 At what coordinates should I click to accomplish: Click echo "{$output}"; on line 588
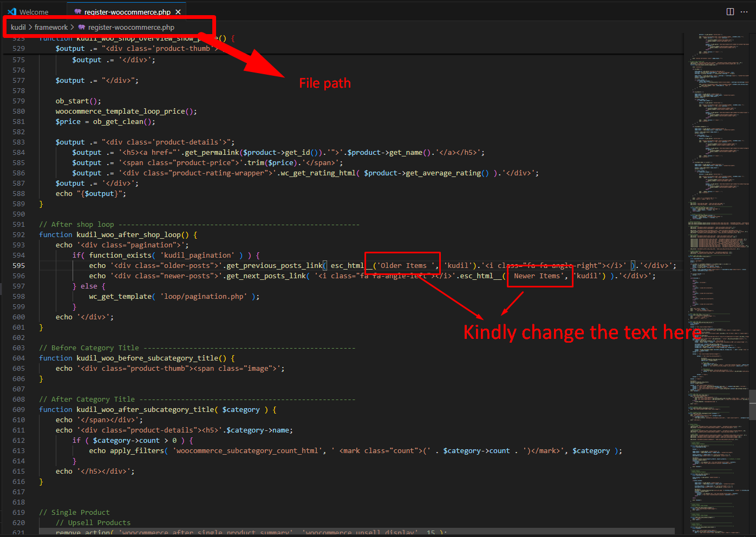coord(91,194)
